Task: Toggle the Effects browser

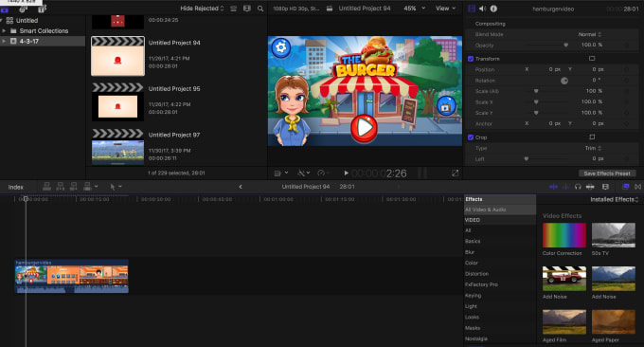Action: [625, 187]
